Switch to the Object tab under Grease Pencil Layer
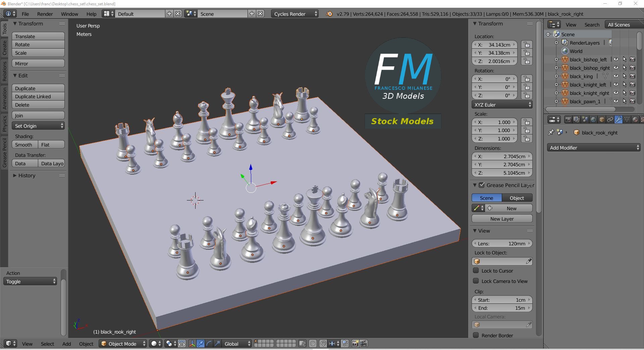Viewport: 644px width, 350px height. 516,198
